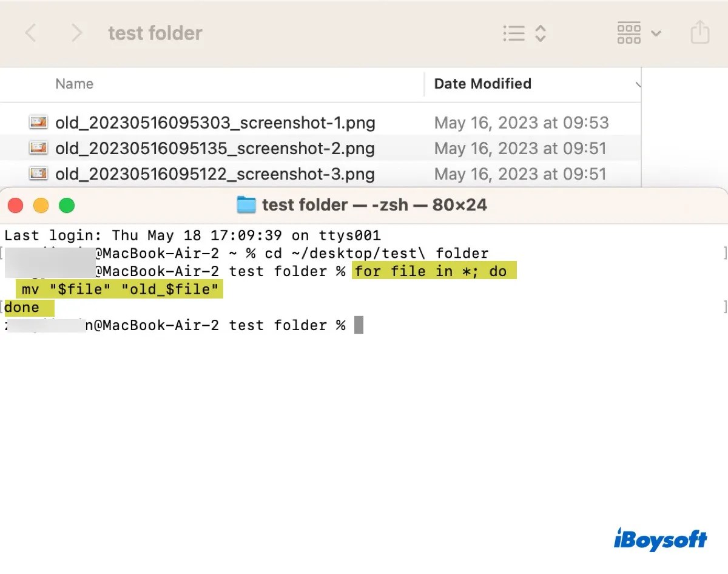Click the iBoysoft logo watermark

pyautogui.click(x=661, y=539)
